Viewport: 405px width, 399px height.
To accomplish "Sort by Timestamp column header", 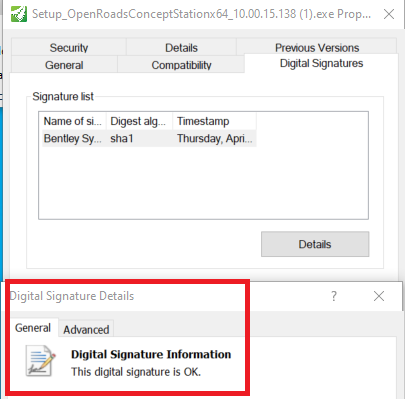I will click(x=214, y=121).
